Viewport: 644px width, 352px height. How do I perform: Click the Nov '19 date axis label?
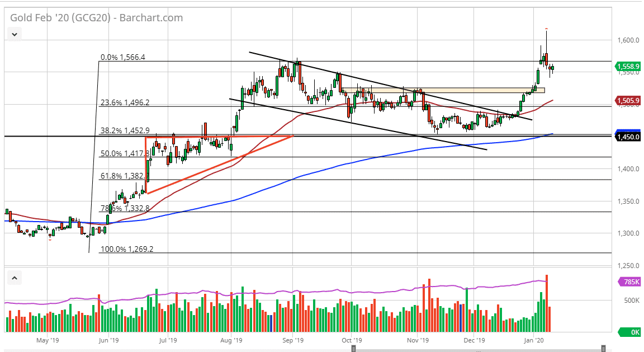pyautogui.click(x=418, y=340)
